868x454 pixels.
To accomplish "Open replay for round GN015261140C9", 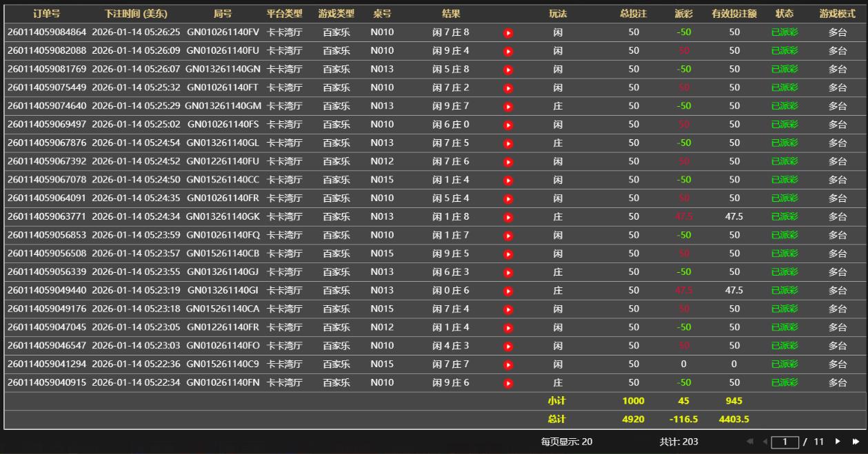I will [508, 364].
